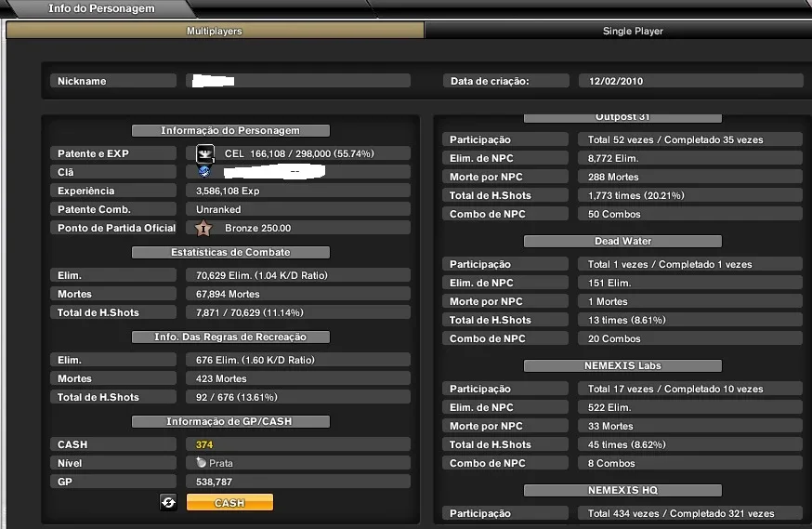The image size is (812, 529).
Task: Click Total 434 vezes / Completado 321 vezes
Action: pyautogui.click(x=681, y=513)
